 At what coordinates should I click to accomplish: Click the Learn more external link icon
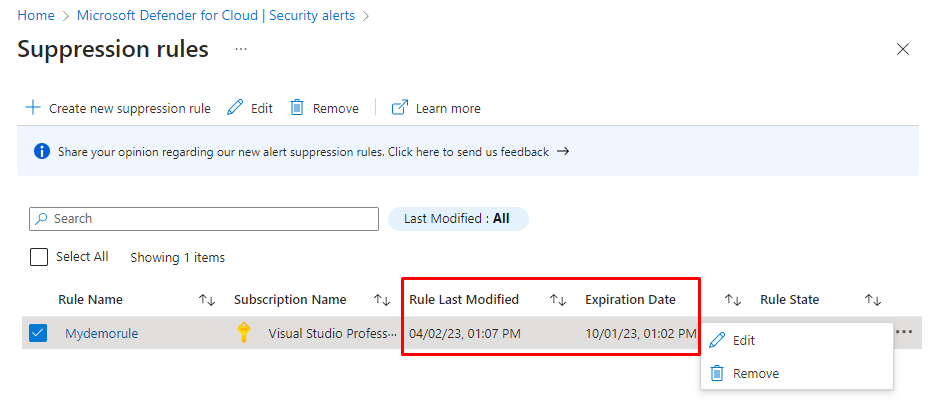point(400,108)
